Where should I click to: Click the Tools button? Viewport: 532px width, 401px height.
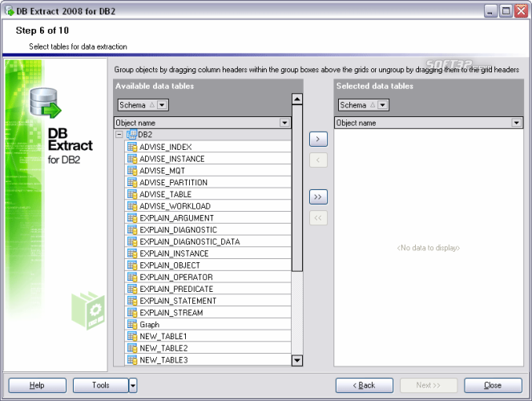(x=101, y=386)
